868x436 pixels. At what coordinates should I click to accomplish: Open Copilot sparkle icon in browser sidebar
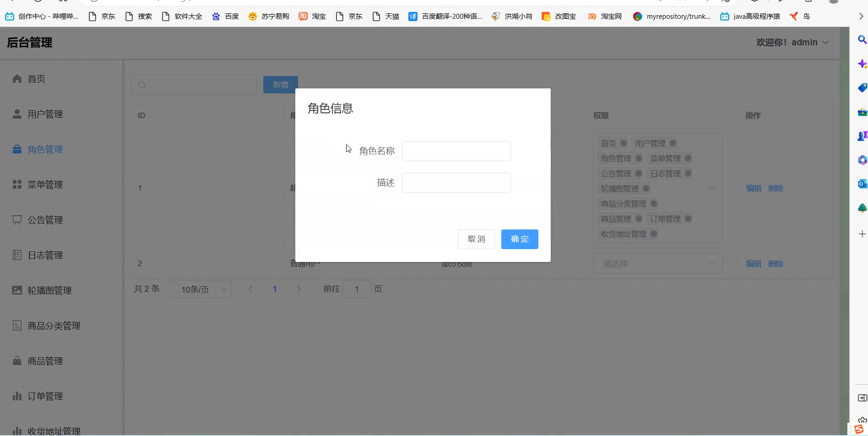pyautogui.click(x=862, y=64)
